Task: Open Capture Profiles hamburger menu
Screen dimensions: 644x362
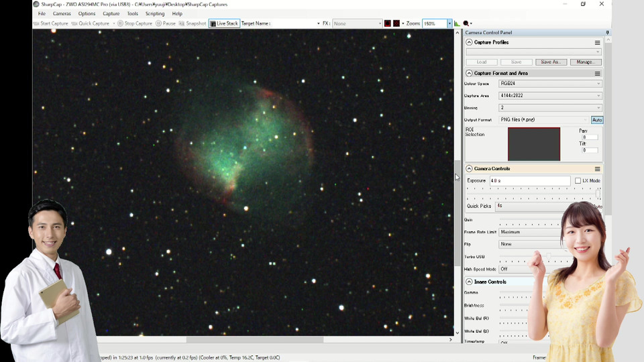Action: 597,43
